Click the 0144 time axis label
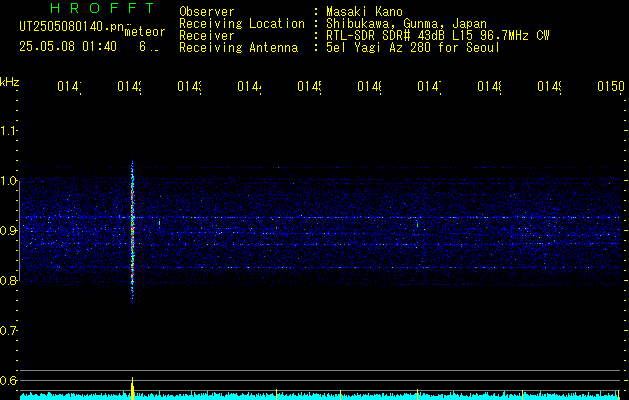Viewport: 629px width, 400px height. coord(249,86)
